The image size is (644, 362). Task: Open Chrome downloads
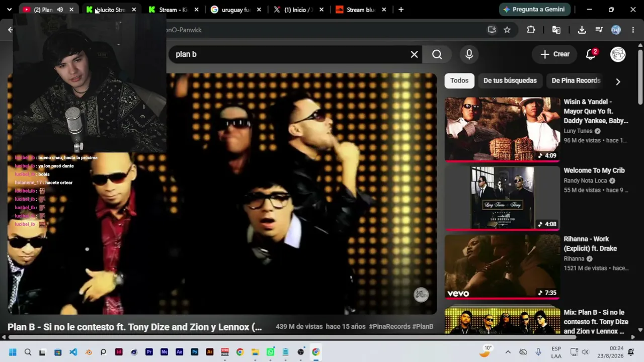click(x=582, y=30)
